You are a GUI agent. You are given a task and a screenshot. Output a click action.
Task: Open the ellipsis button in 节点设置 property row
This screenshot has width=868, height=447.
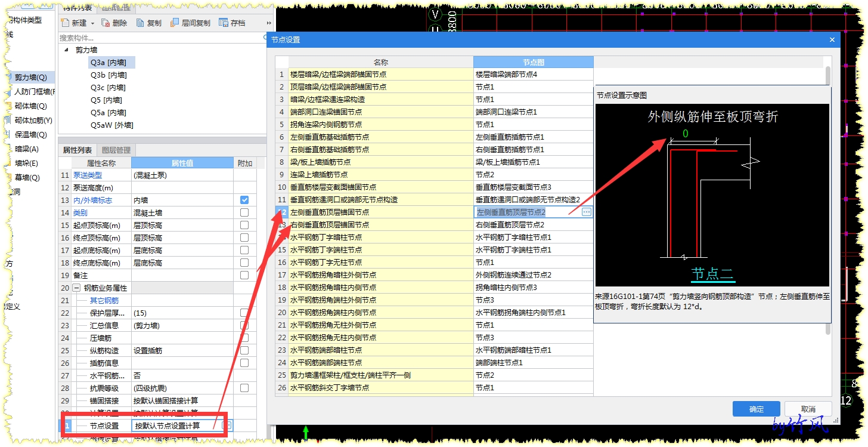coord(227,426)
